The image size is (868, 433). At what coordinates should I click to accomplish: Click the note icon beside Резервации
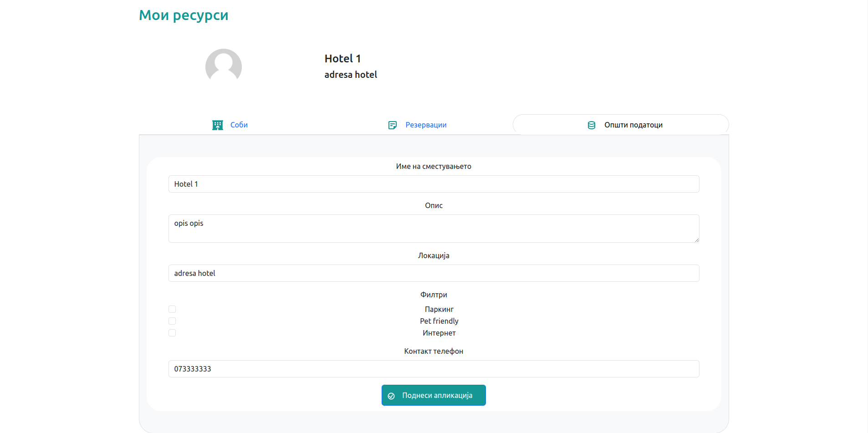392,125
